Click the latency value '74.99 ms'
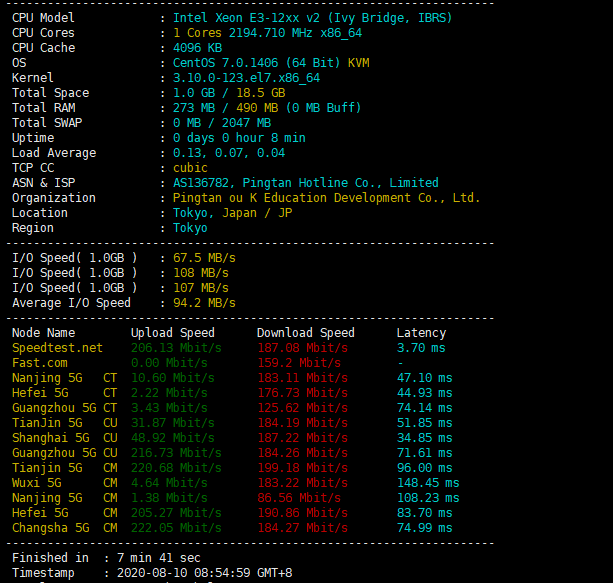This screenshot has height=583, width=613. click(425, 528)
